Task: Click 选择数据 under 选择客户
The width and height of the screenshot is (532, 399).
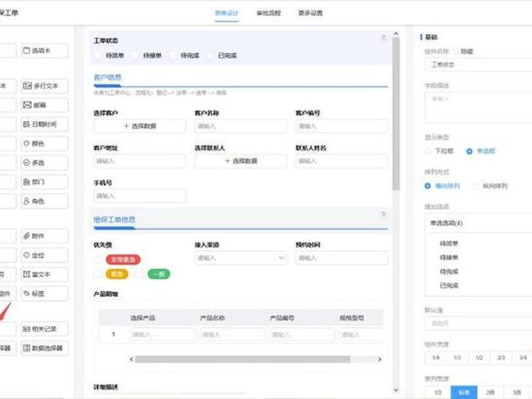Action: [140, 126]
